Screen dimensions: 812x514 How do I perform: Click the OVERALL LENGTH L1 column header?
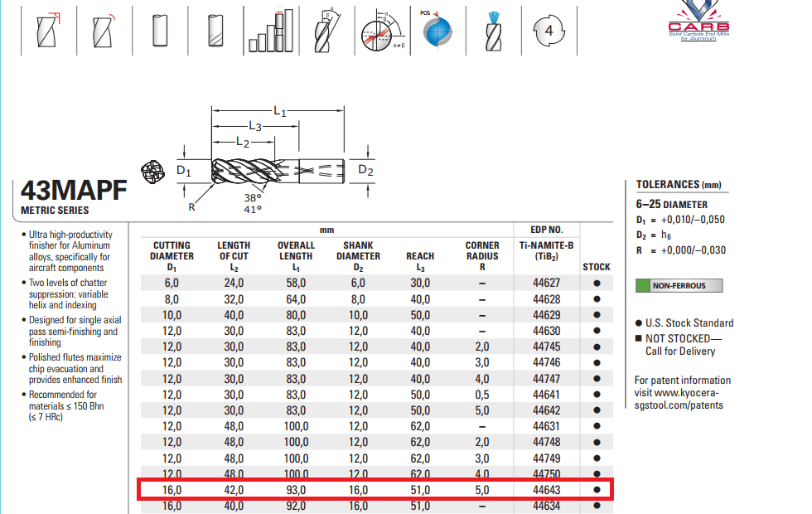click(297, 256)
